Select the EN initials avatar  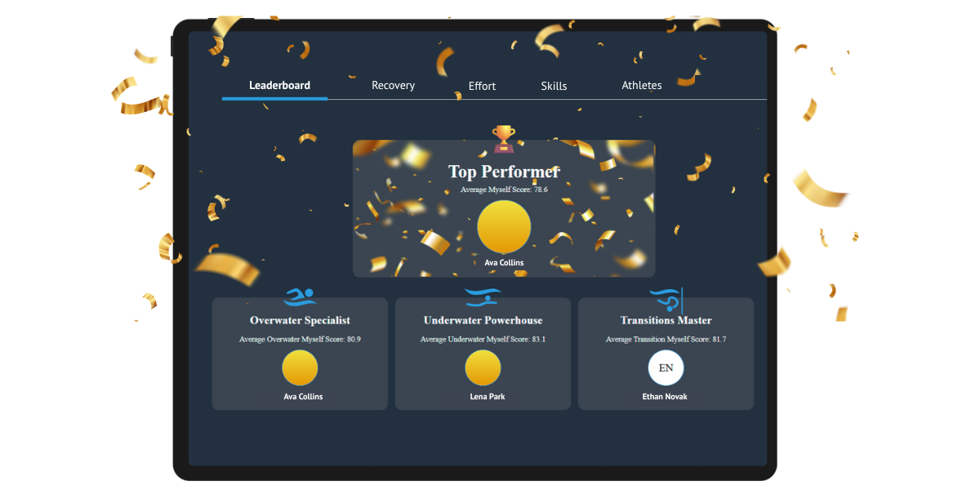(666, 367)
